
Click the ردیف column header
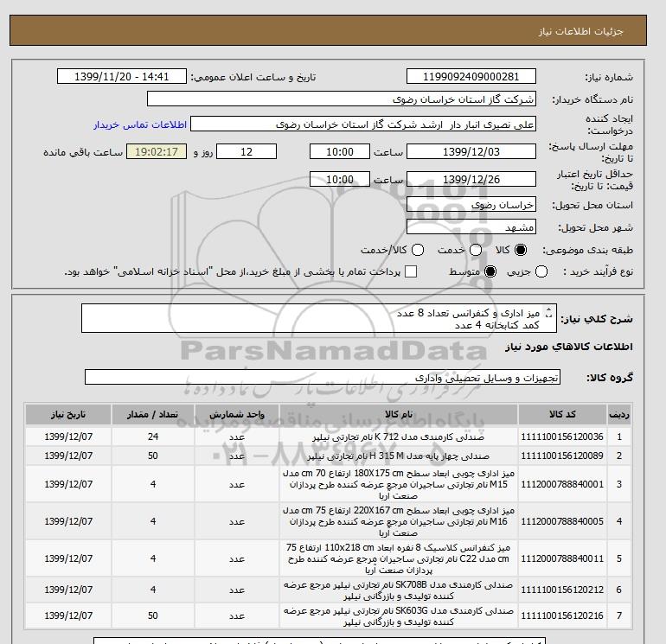(x=618, y=414)
